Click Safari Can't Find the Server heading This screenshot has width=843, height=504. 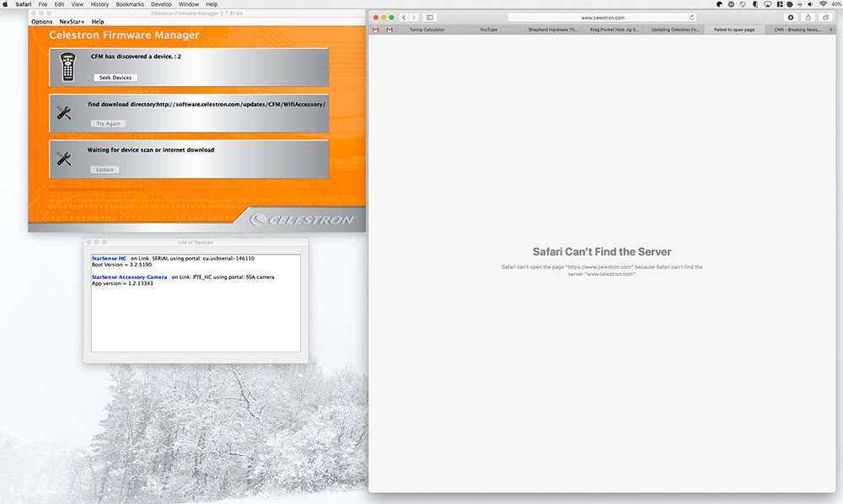[602, 251]
